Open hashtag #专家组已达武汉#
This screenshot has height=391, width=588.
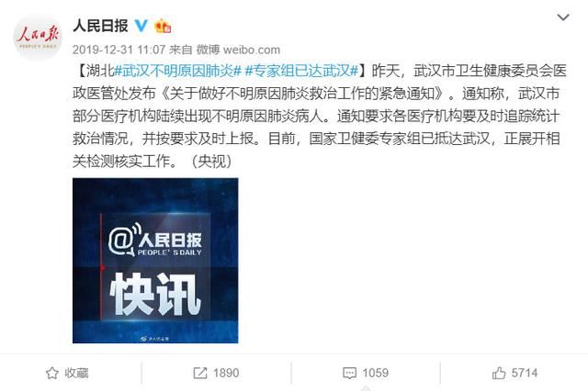pos(301,71)
